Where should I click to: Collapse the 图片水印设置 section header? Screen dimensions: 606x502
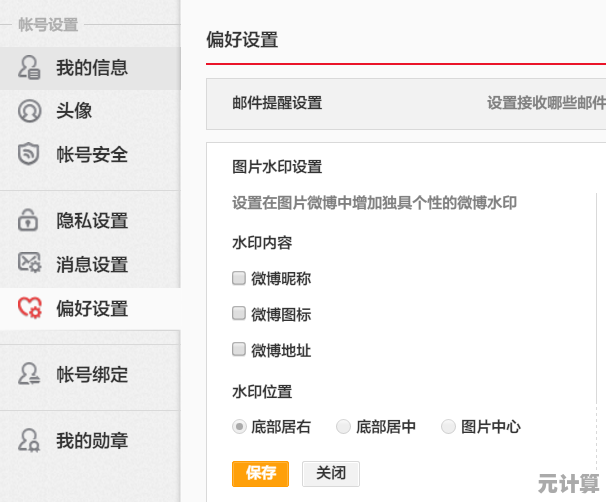(277, 167)
